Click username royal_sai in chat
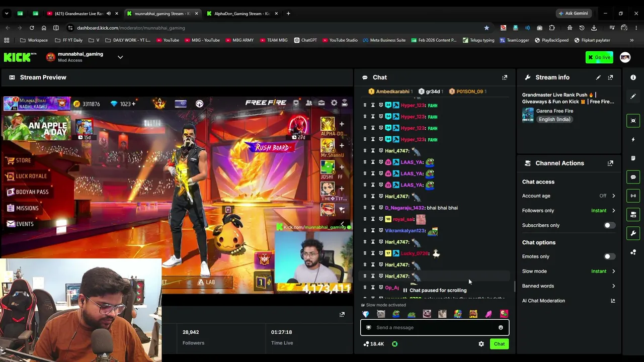Screen dimensions: 644x362 point(403,219)
